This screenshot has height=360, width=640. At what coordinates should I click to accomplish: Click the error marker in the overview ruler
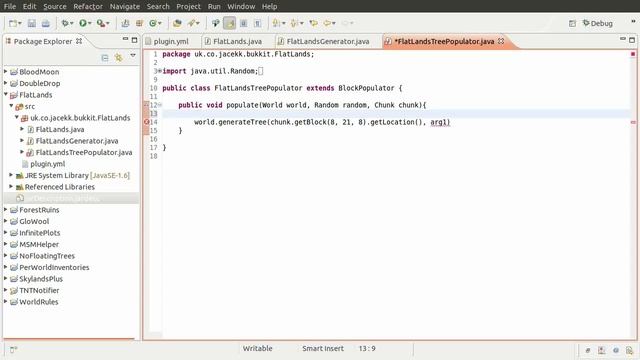(x=633, y=122)
